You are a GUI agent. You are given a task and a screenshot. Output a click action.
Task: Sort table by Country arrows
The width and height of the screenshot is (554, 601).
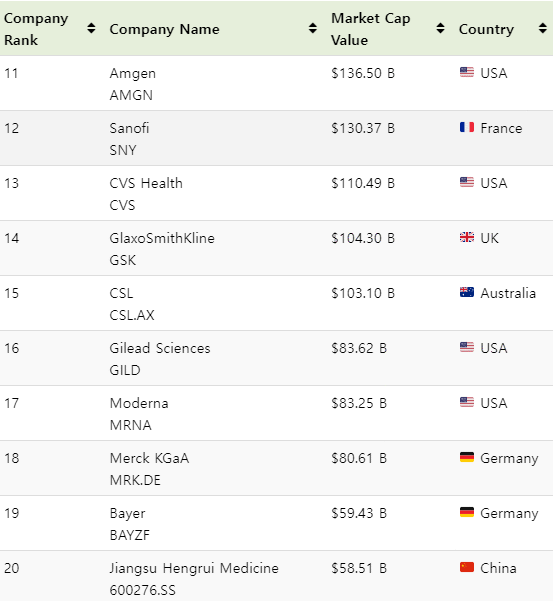point(542,28)
